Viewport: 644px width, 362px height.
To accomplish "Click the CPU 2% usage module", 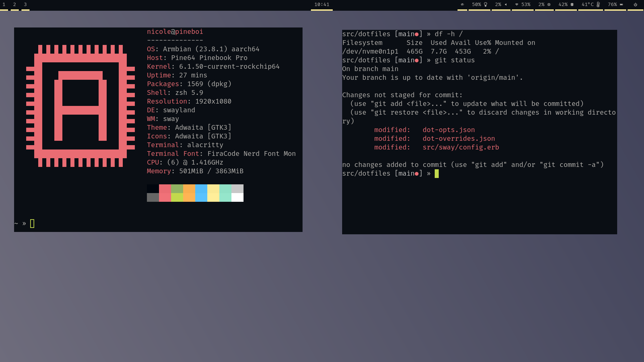I will point(544,5).
